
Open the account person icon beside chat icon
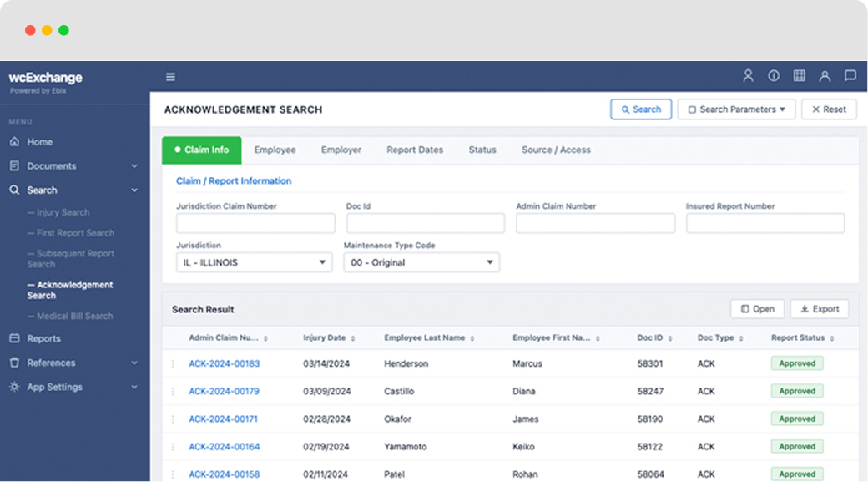tap(825, 75)
